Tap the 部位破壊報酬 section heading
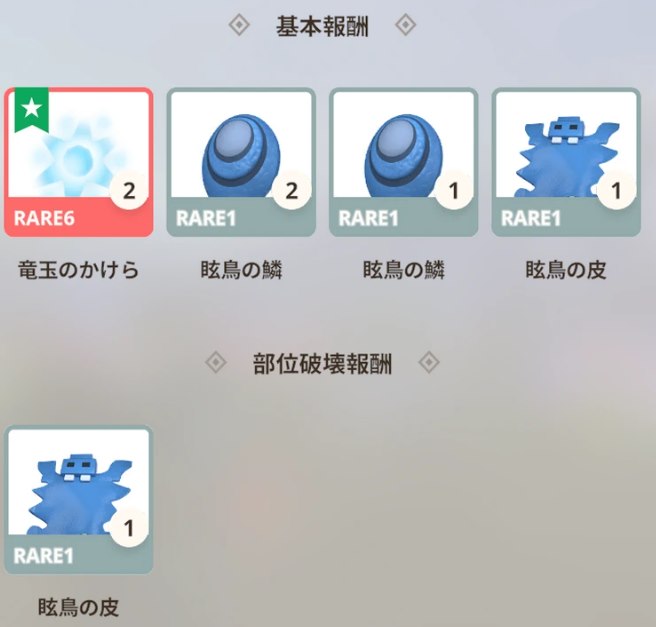The image size is (656, 627). click(322, 363)
